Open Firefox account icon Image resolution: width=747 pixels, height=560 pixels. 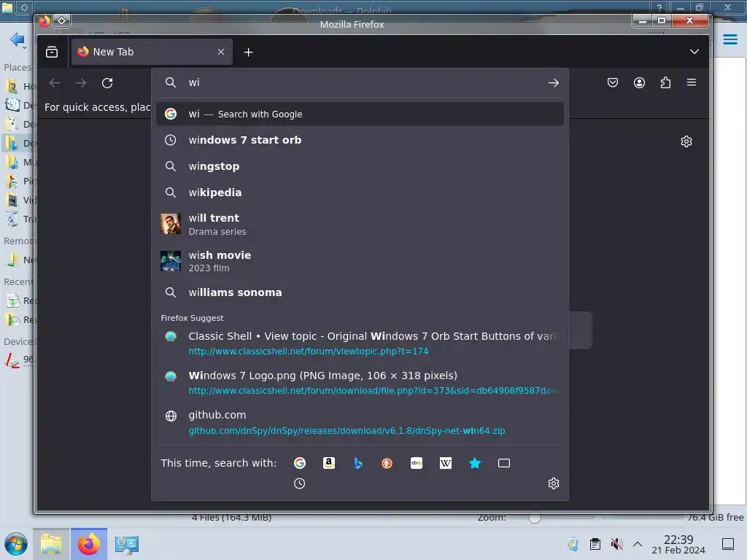coord(639,82)
